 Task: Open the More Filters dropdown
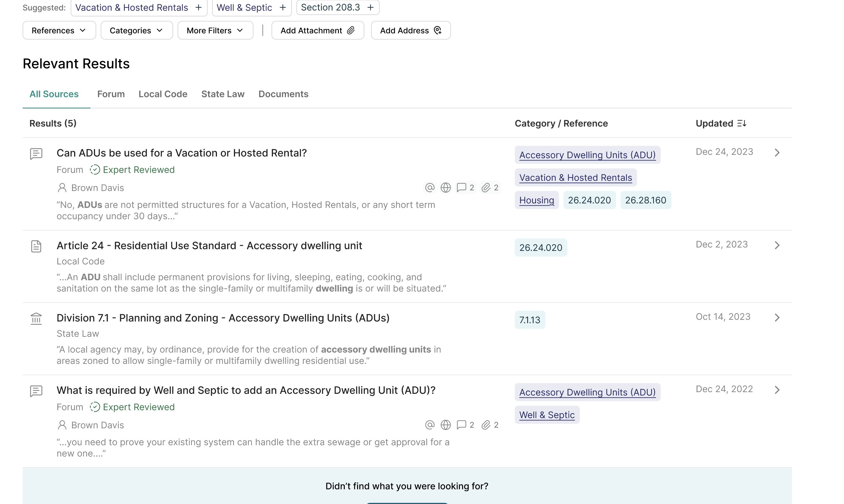pyautogui.click(x=215, y=31)
